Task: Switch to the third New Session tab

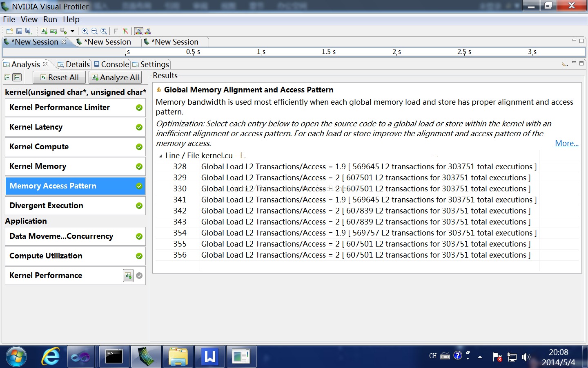Action: click(x=175, y=42)
